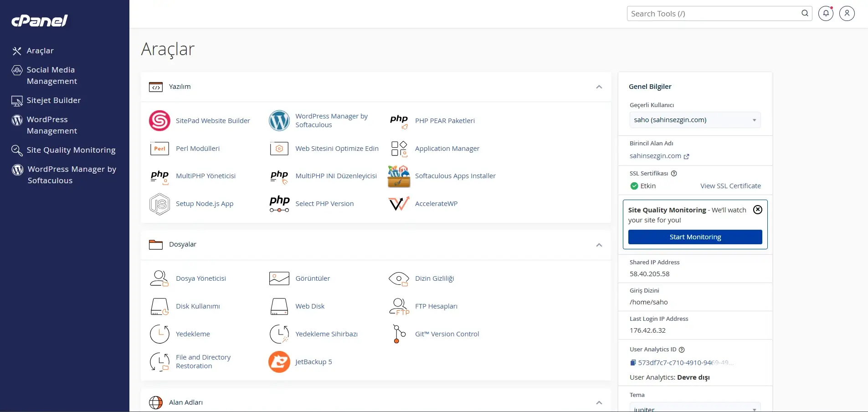This screenshot has height=412, width=868.
Task: Open the Select PHP Version icon
Action: 279,204
